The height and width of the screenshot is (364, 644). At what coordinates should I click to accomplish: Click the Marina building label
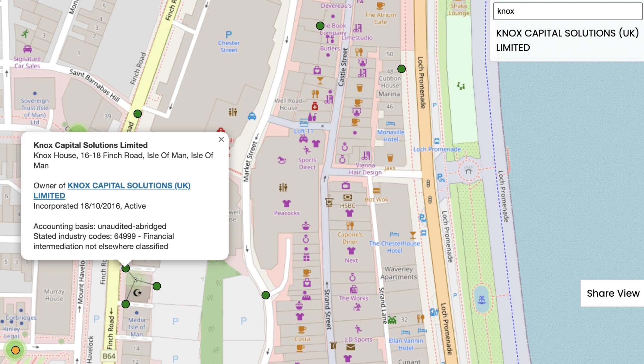tap(389, 94)
